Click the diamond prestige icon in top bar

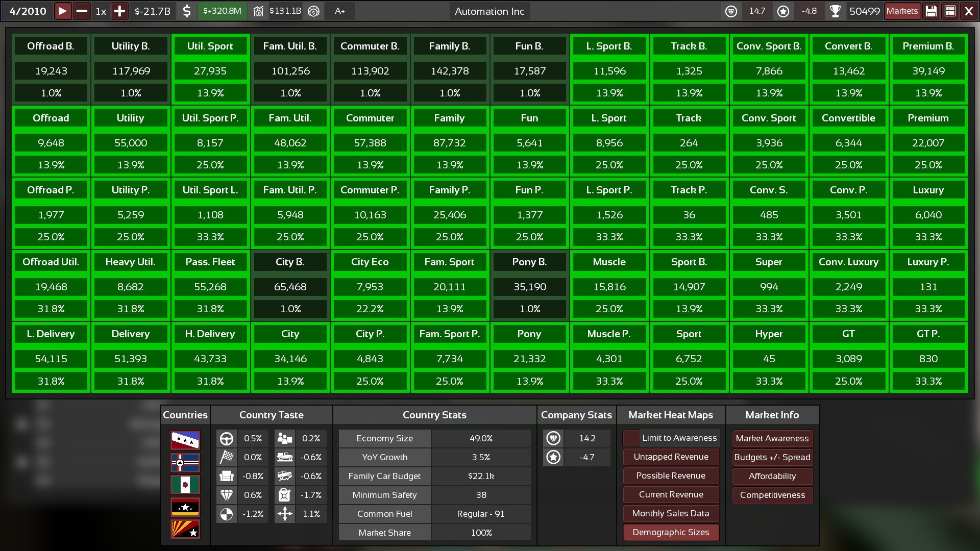coord(731,11)
